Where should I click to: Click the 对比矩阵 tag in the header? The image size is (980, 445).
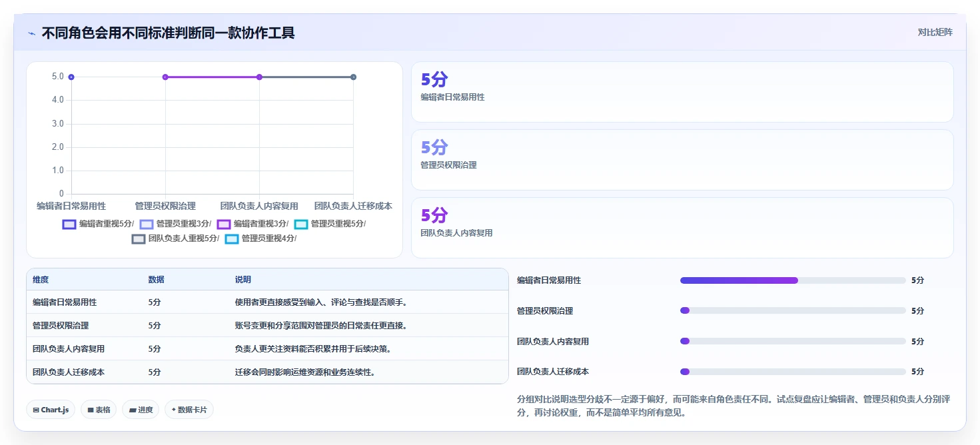(x=935, y=32)
